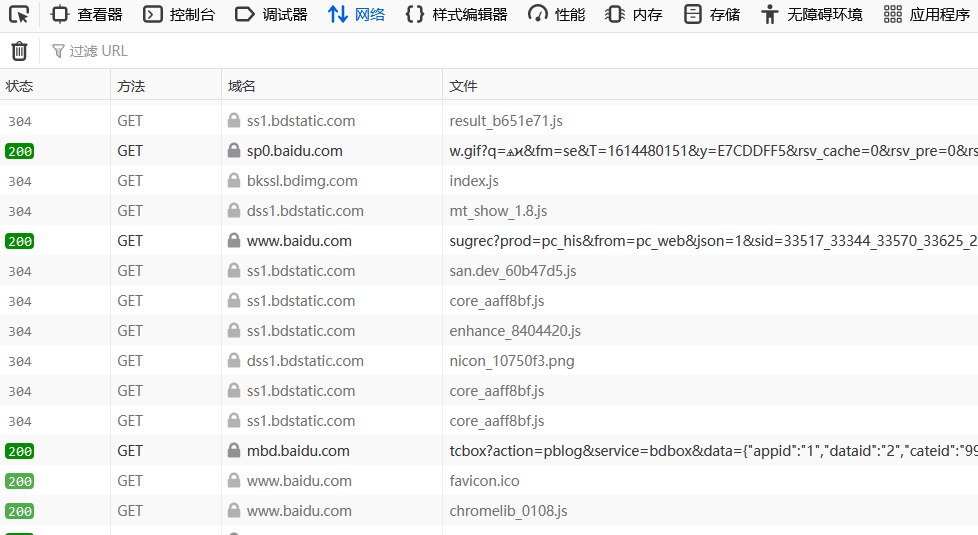The image size is (978, 535).
Task: Select the 网络 network tab
Action: tap(357, 14)
